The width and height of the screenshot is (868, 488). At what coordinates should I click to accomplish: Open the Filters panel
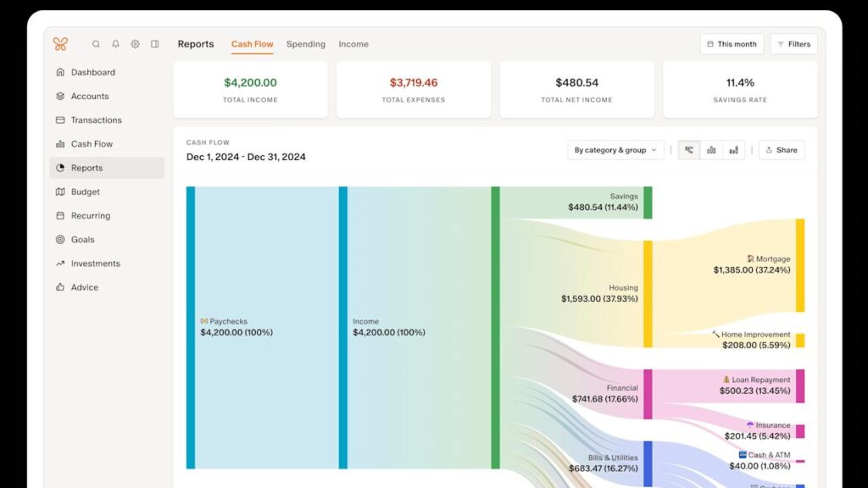click(793, 43)
